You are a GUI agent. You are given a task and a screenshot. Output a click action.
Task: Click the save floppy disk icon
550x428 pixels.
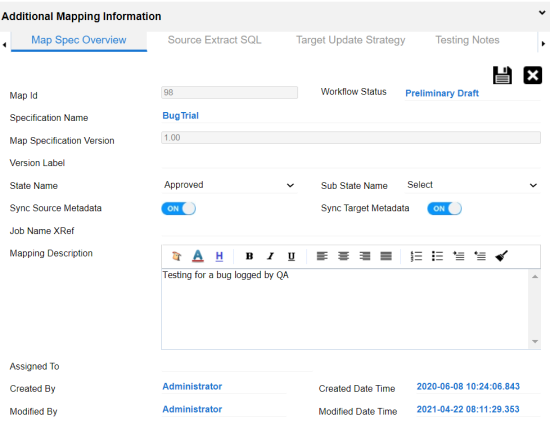pyautogui.click(x=502, y=75)
